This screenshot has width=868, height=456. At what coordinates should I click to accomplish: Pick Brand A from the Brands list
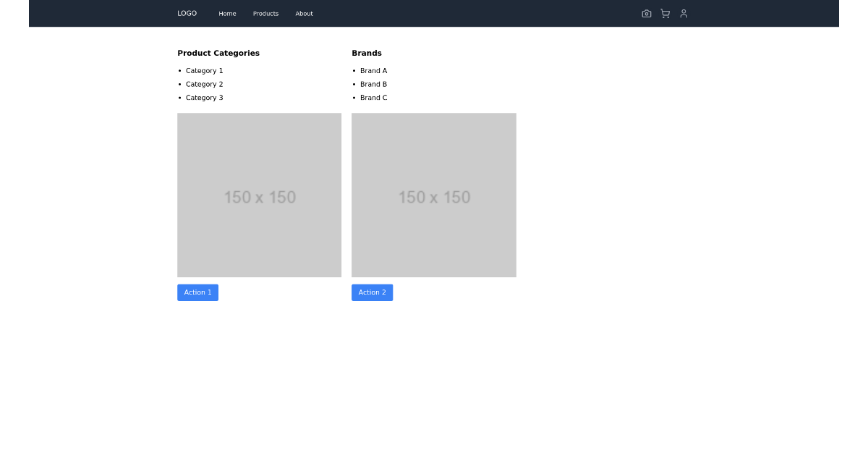(x=374, y=70)
